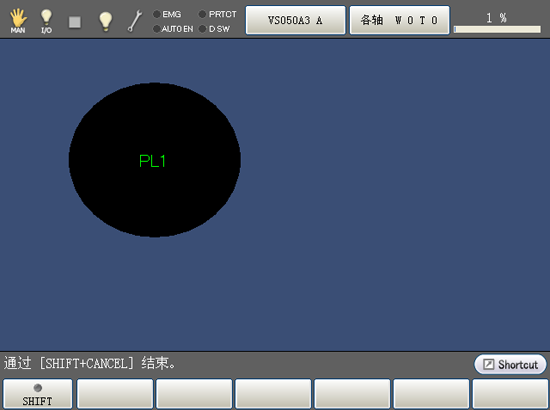Screen dimensions: 550x410
Task: Open the wrench tool icon
Action: tap(135, 21)
